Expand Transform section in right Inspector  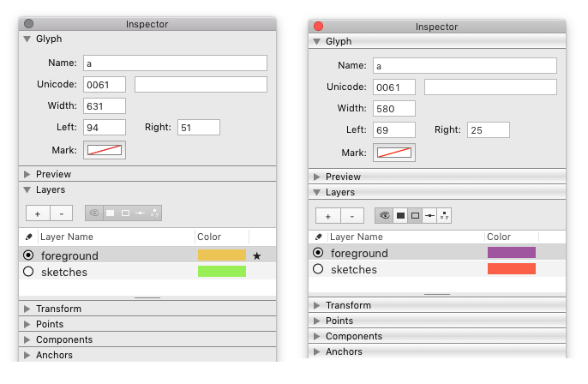(x=317, y=305)
